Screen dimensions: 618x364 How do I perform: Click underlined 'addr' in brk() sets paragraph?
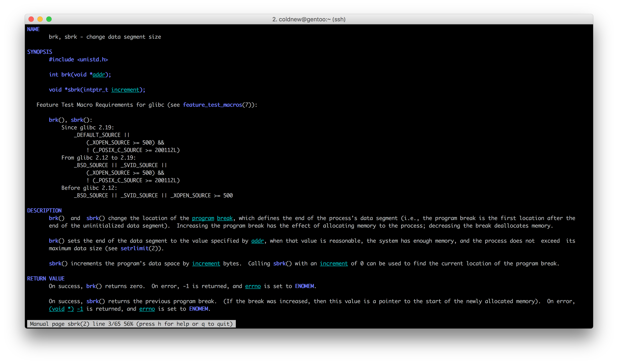[x=257, y=241]
